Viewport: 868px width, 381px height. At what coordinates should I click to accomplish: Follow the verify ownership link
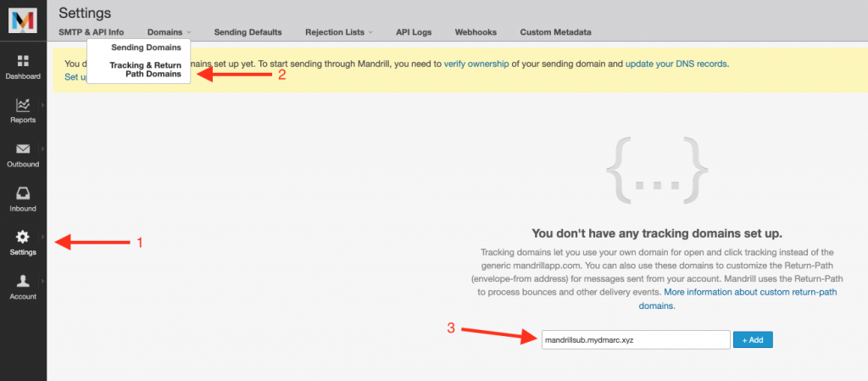click(x=476, y=64)
